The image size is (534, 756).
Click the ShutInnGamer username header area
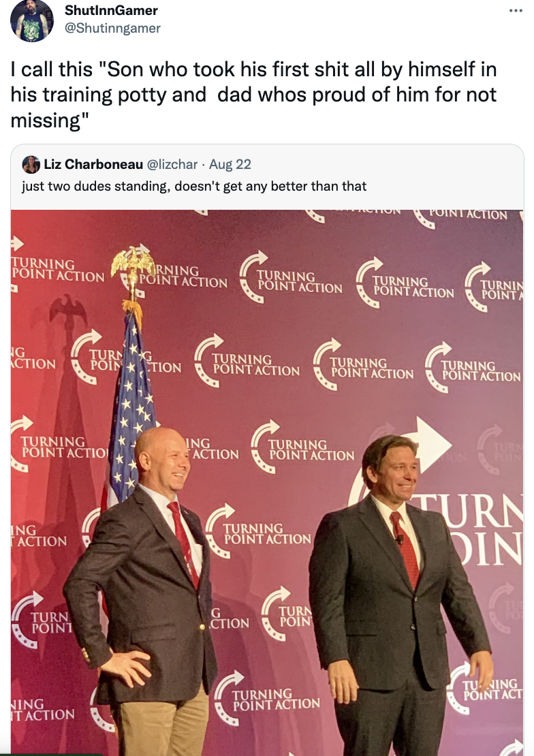110,10
